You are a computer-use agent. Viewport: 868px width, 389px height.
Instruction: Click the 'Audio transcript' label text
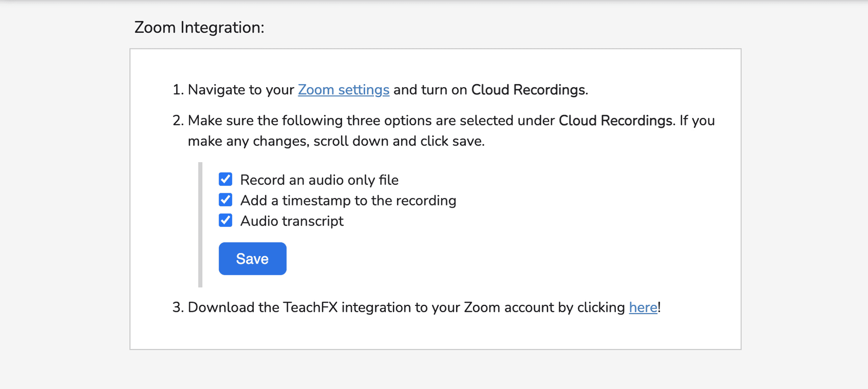click(x=292, y=221)
